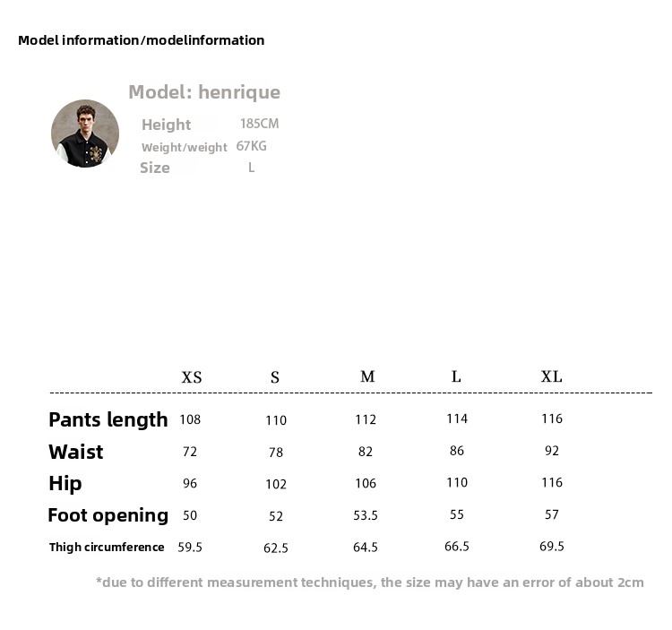Click the 'Hip' row label
Viewport: 672px width, 630px height.
[x=65, y=484]
